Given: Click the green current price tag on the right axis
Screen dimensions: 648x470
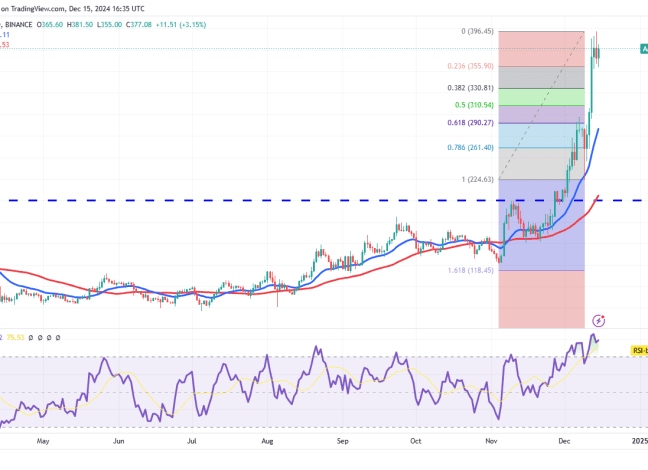Looking at the screenshot, I should tap(643, 48).
